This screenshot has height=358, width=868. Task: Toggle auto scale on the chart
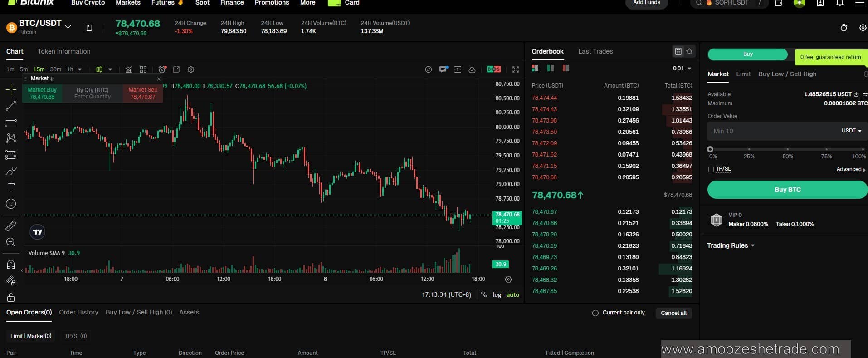coord(512,295)
